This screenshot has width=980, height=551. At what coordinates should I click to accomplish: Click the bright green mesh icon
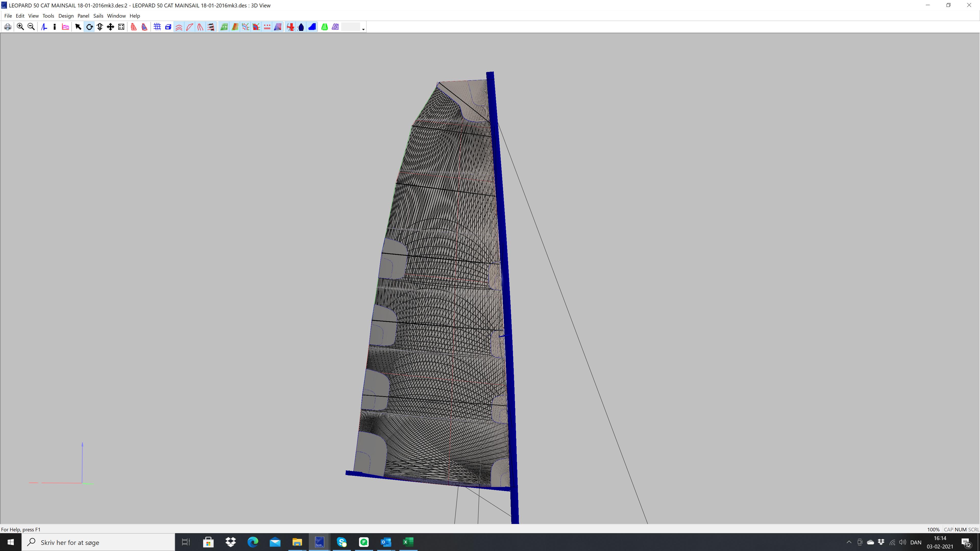[325, 27]
